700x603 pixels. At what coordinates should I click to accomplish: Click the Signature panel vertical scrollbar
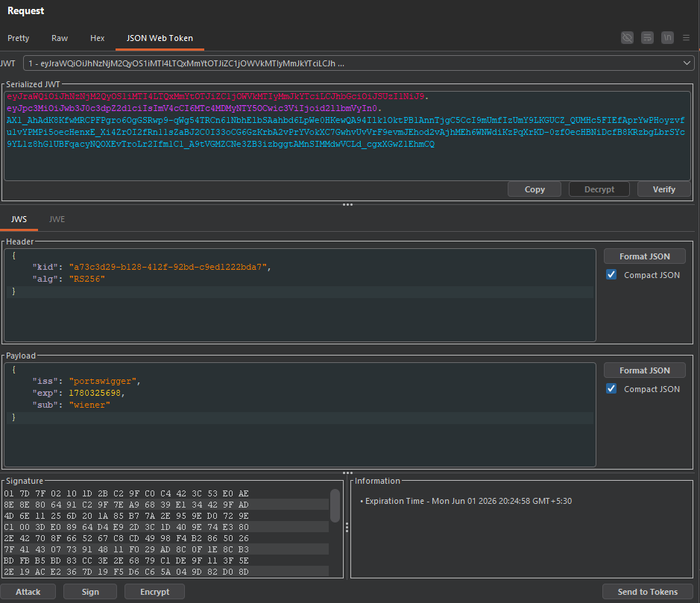click(x=335, y=505)
